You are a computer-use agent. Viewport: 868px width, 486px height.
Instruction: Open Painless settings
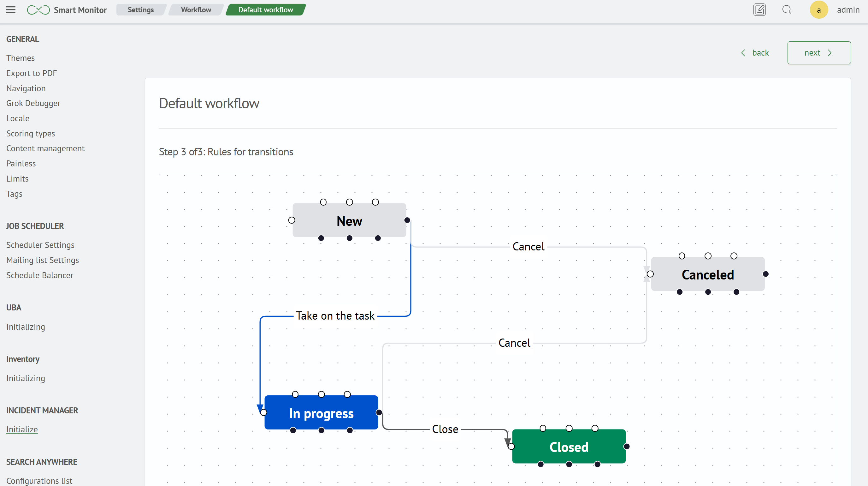[x=21, y=164]
